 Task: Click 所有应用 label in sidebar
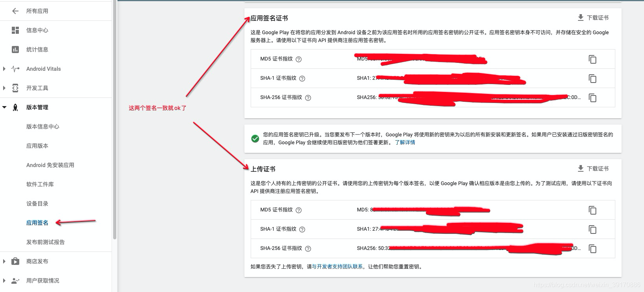tap(37, 11)
